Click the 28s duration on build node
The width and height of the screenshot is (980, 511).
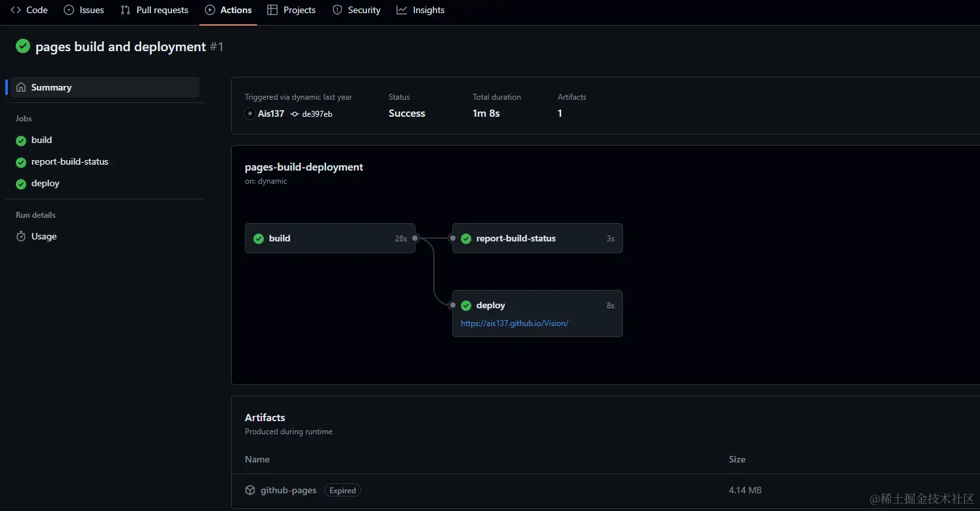tap(401, 239)
